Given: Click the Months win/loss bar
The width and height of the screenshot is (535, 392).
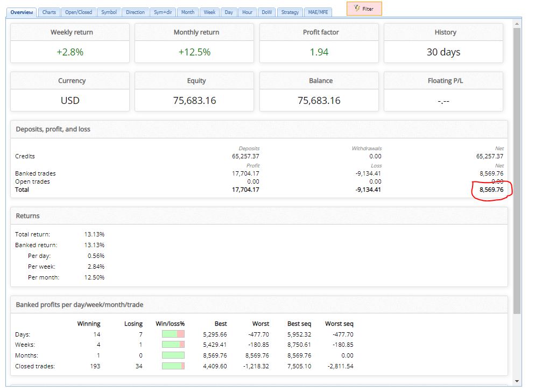Looking at the screenshot, I should click(x=173, y=355).
